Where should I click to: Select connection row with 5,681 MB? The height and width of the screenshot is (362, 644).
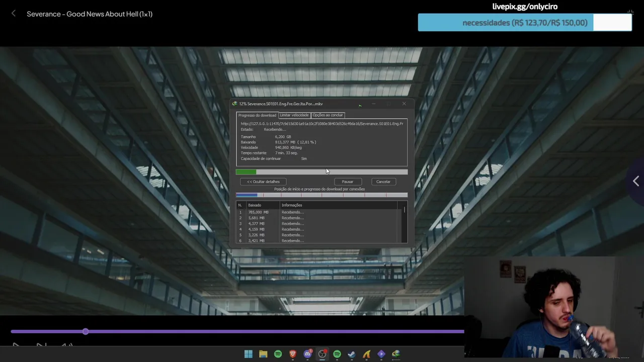click(319, 218)
